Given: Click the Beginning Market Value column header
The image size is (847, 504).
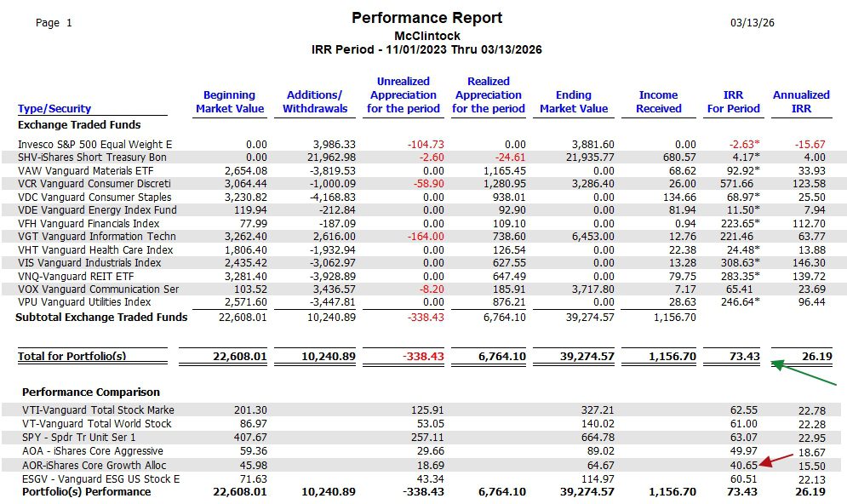Looking at the screenshot, I should click(x=230, y=102).
